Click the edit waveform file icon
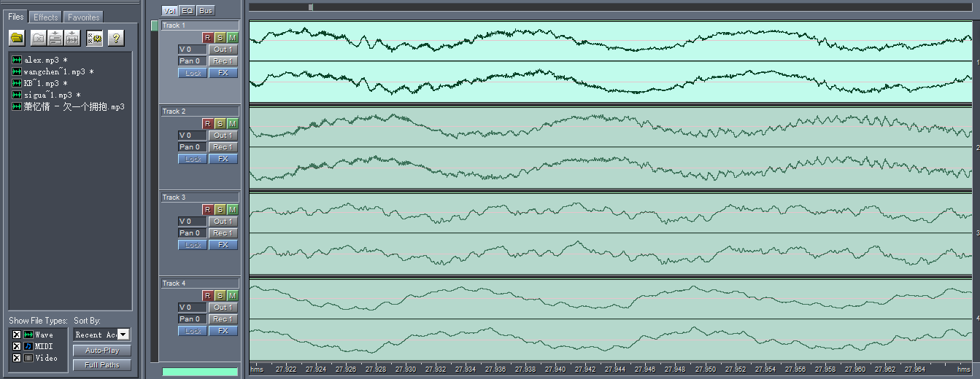980x379 pixels. (x=72, y=38)
